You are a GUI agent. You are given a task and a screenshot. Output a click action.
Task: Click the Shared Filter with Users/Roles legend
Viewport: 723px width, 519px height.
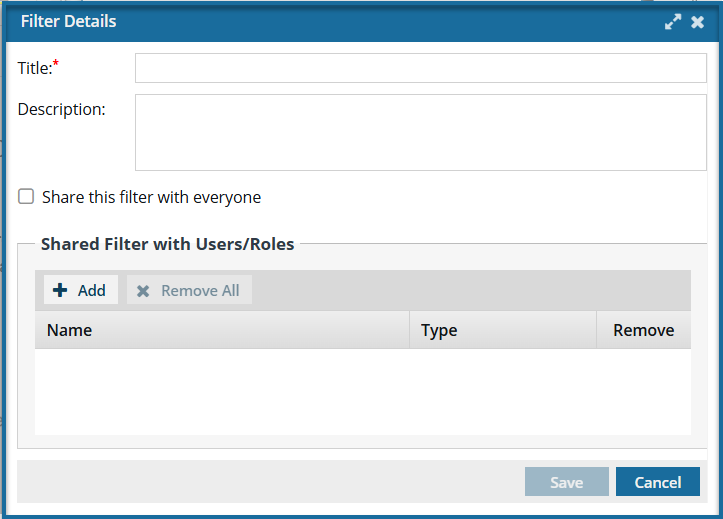[x=167, y=244]
